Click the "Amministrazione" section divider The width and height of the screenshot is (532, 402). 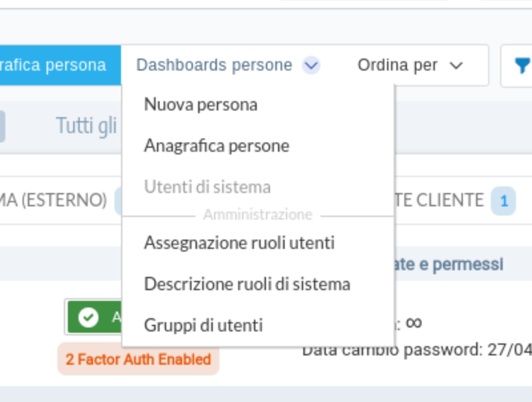[258, 214]
